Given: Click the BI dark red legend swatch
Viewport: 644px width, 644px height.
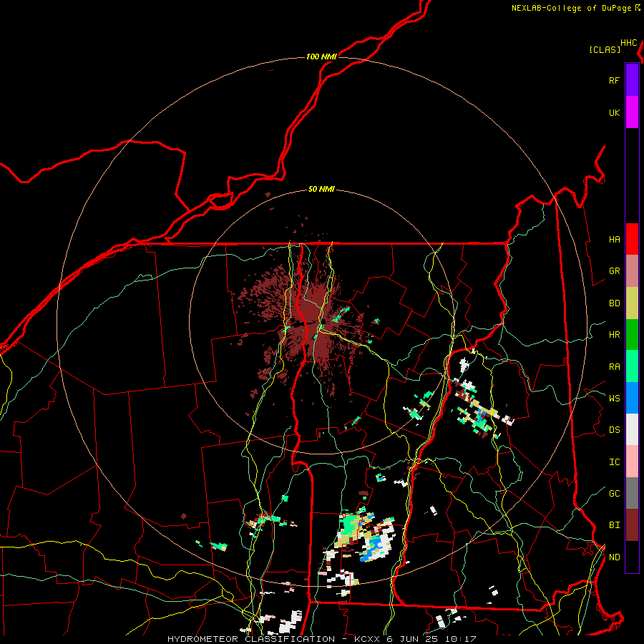Looking at the screenshot, I should [x=632, y=525].
